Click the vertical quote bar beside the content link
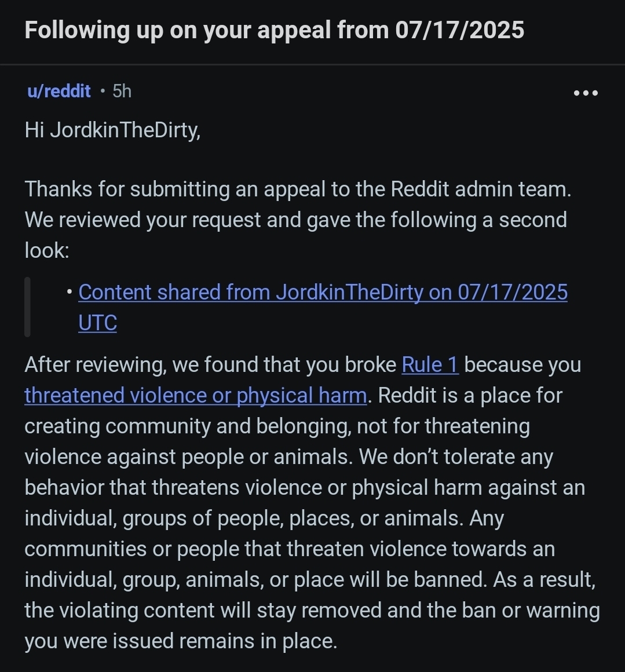The width and height of the screenshot is (625, 672). 27,307
